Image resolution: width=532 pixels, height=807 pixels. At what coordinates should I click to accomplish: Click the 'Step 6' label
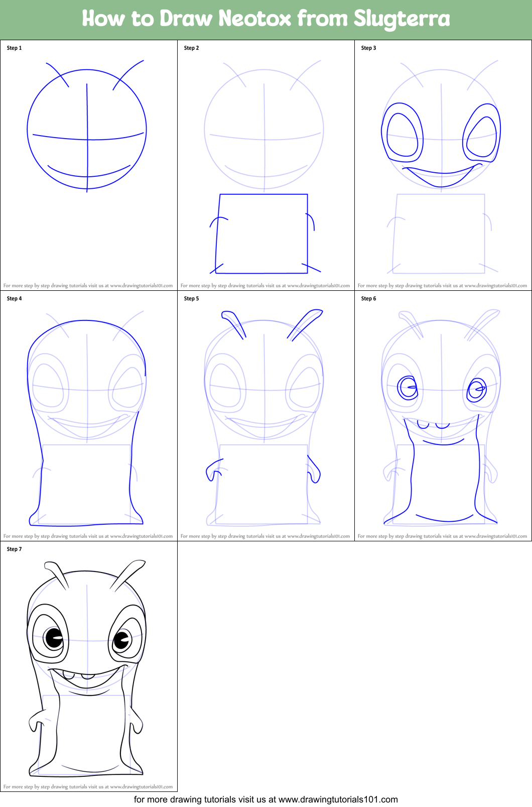tap(369, 299)
